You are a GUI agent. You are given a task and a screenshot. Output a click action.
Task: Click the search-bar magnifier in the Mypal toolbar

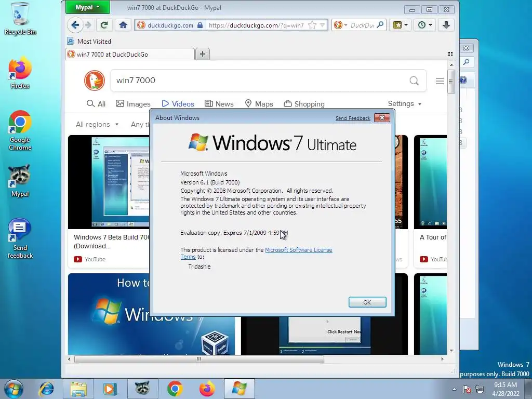(380, 25)
